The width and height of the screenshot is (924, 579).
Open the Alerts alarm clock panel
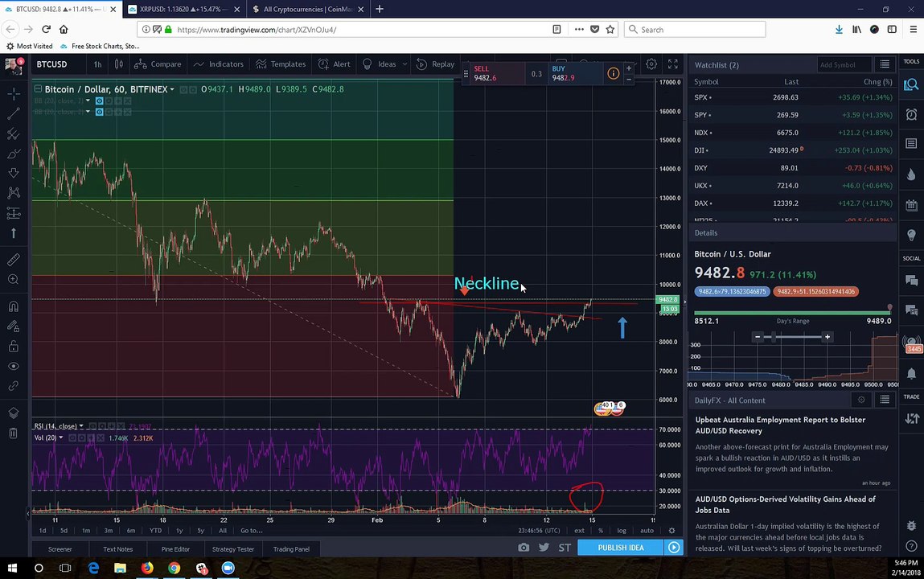pyautogui.click(x=911, y=114)
